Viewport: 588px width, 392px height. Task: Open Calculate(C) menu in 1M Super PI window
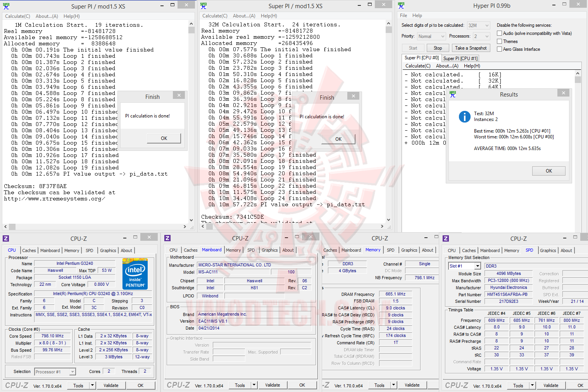tap(17, 16)
